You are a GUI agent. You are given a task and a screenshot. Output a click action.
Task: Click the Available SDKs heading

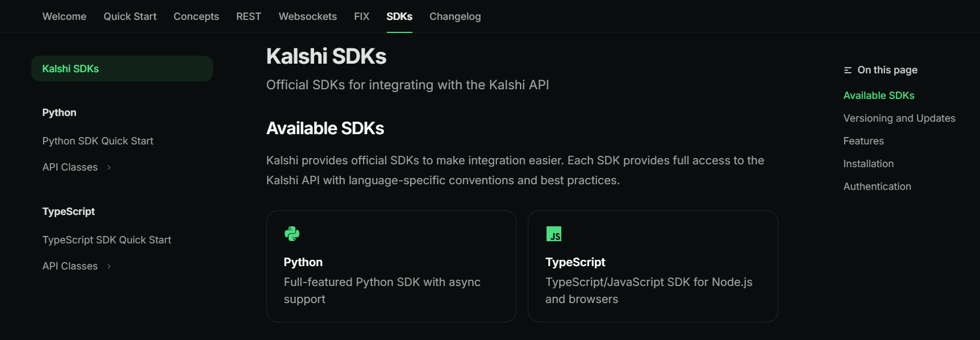click(x=326, y=128)
